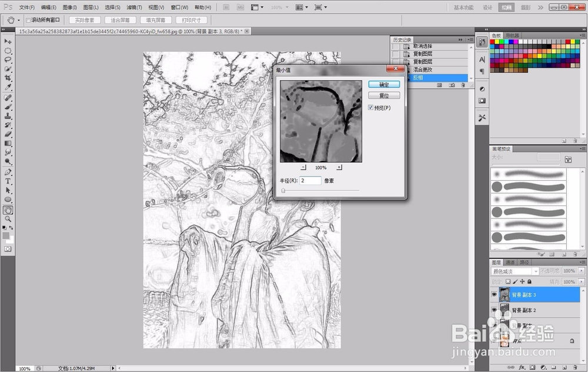Select the Lasso tool
This screenshot has height=372, width=588.
click(x=8, y=59)
